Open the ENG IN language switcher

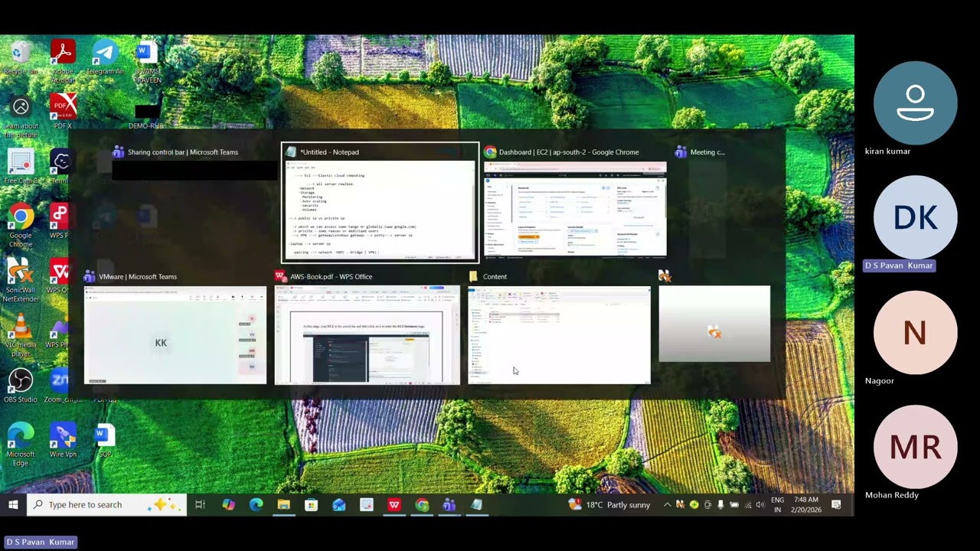click(778, 504)
